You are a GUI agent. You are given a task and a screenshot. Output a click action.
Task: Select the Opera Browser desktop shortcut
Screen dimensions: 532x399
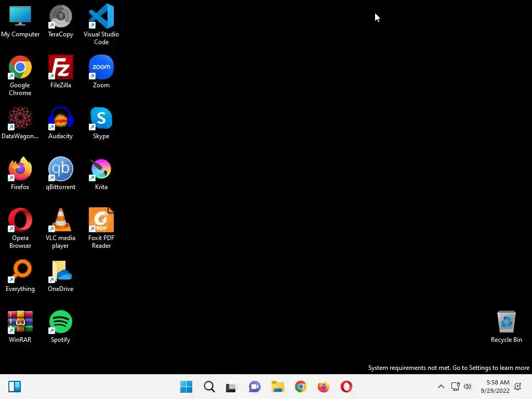pyautogui.click(x=20, y=229)
